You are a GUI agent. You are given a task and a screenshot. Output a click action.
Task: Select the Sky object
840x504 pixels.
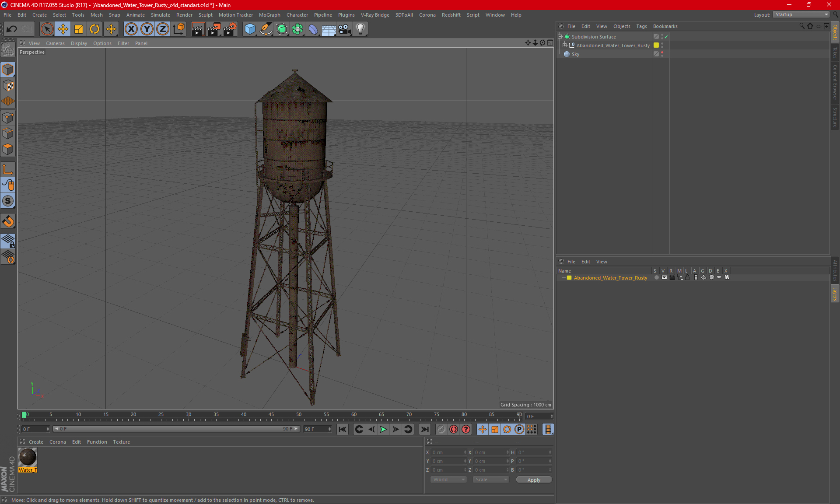point(575,54)
